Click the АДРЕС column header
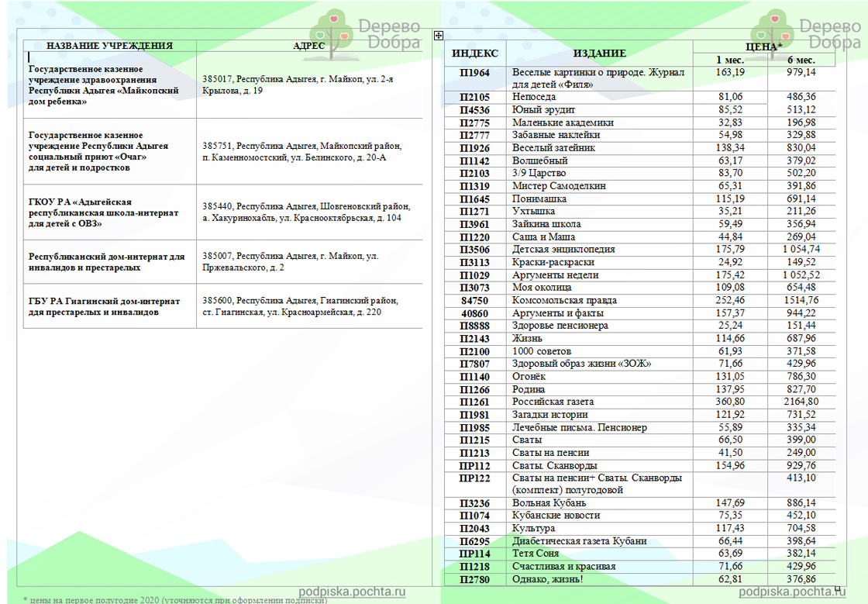The width and height of the screenshot is (868, 604). 308,46
